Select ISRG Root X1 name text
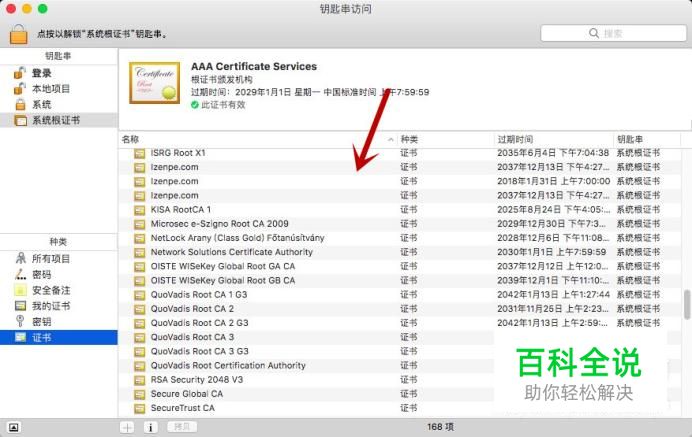Viewport: 692px width, 437px height. point(178,153)
